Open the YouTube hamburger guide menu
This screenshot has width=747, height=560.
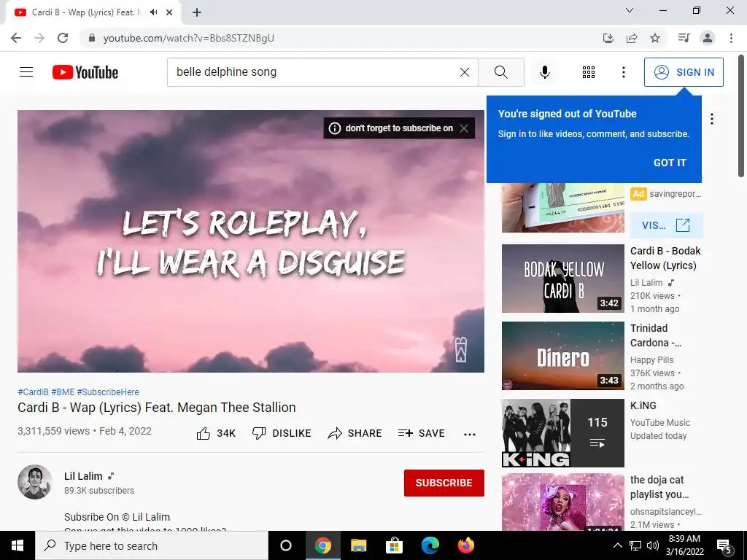[x=26, y=72]
